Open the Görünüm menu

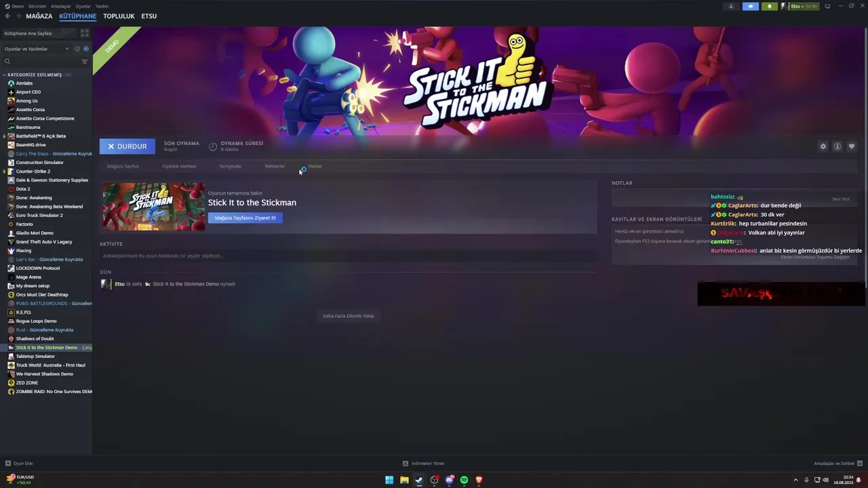click(x=37, y=6)
